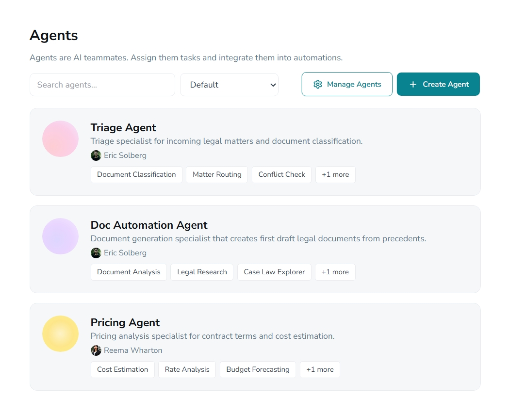Click the Create Agent button
Viewport: 510px width, 420px height.
(x=438, y=84)
